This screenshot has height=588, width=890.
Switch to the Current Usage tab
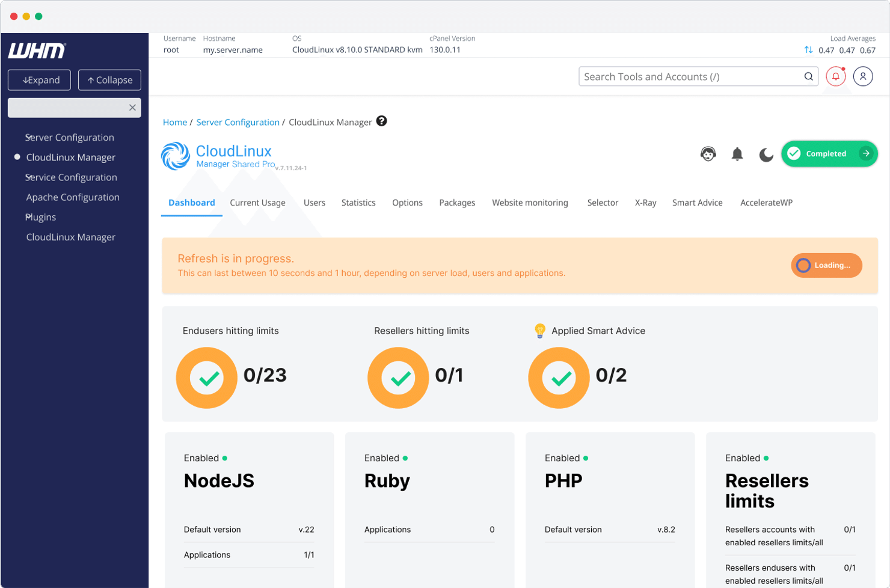coord(257,203)
